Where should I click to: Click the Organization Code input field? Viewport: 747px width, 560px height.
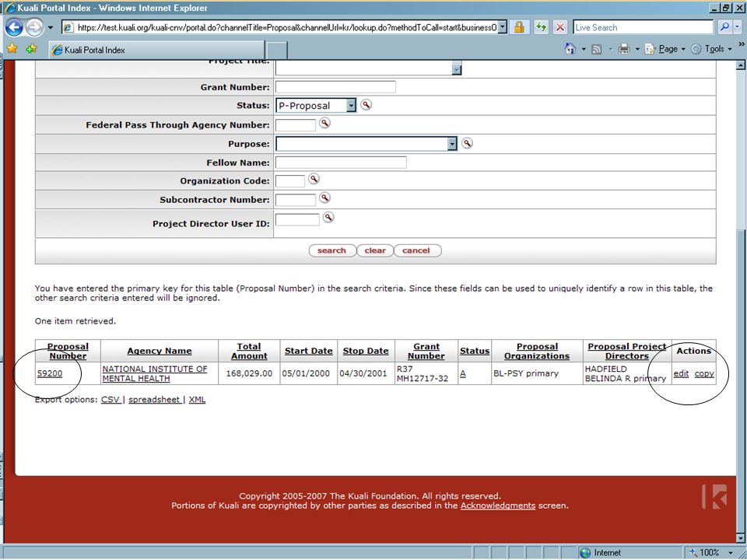pyautogui.click(x=290, y=181)
